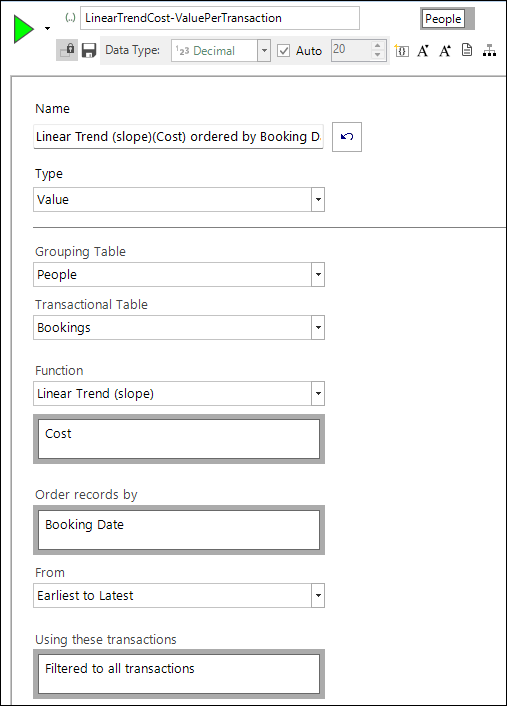507x706 pixels.
Task: Click the People table chip
Action: [443, 19]
